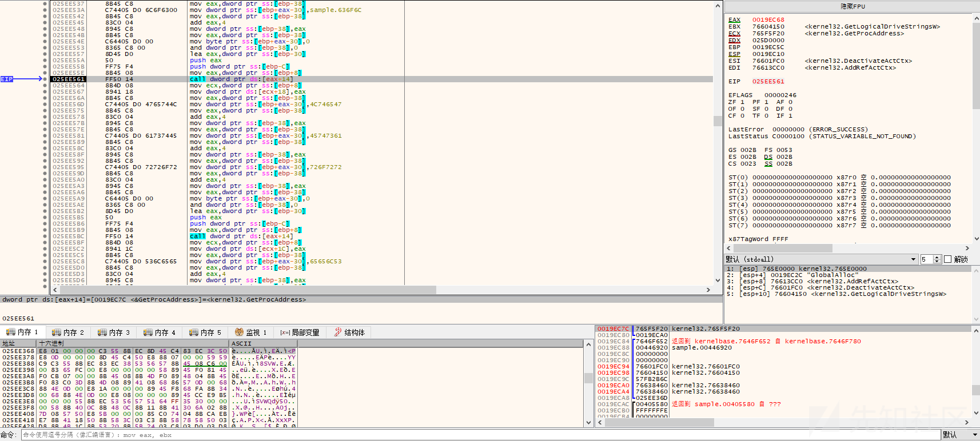Screen dimensions: 980x441
Task: Click the ECX register value 765F5F20
Action: click(768, 34)
